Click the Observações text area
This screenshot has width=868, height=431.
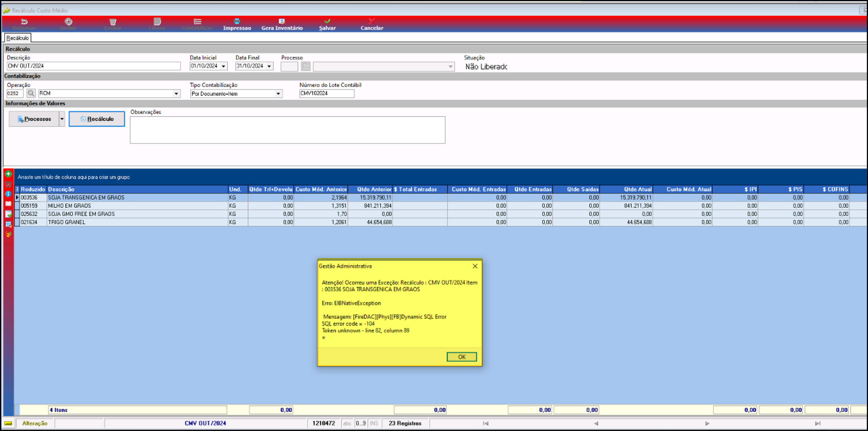(x=287, y=130)
